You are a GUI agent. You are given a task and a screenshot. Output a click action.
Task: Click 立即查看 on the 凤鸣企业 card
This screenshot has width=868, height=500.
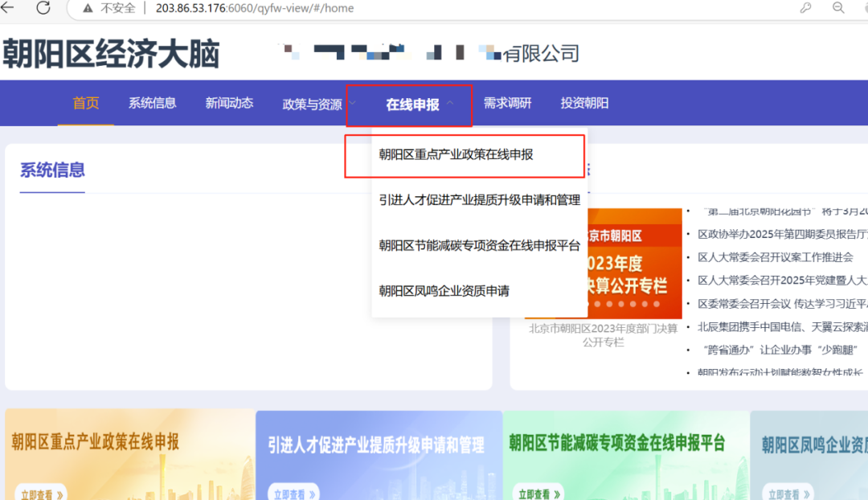tap(789, 494)
